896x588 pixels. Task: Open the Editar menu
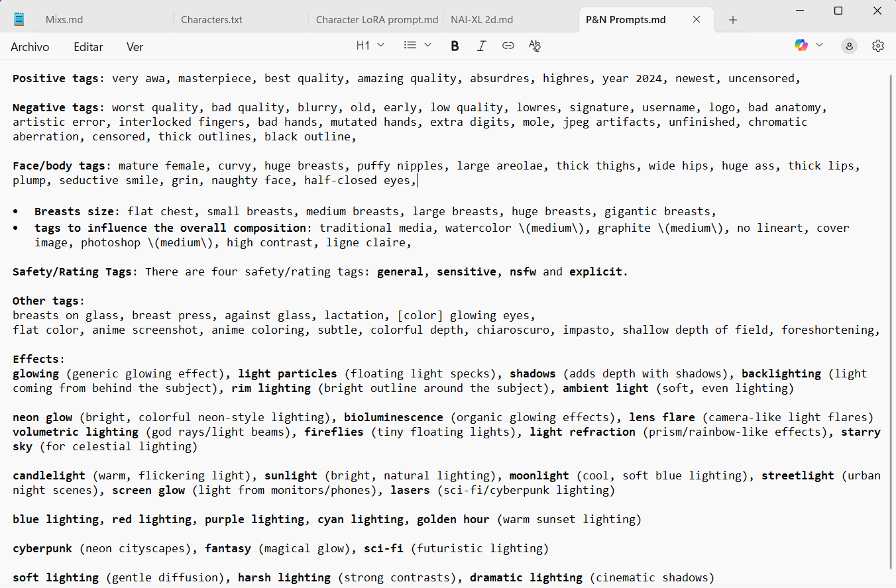[x=88, y=46]
